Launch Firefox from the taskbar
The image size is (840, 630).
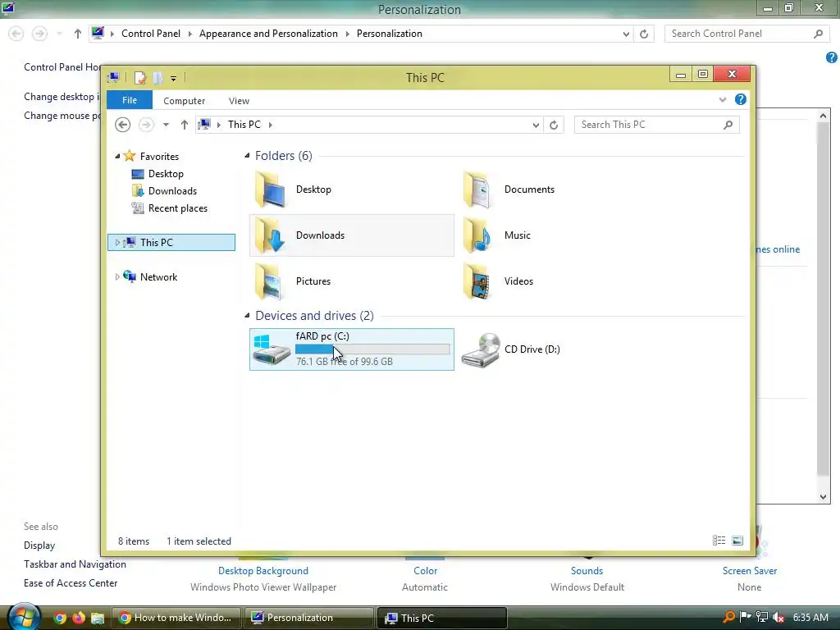coord(79,618)
